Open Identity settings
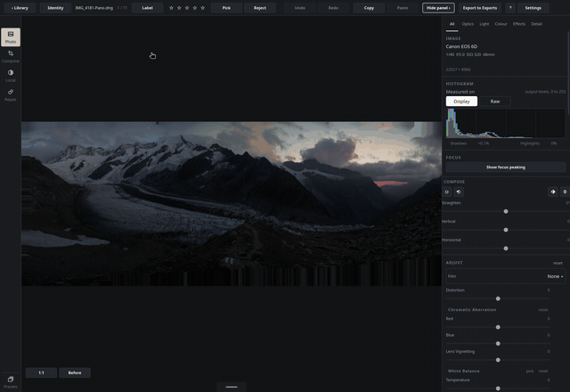This screenshot has width=570, height=392. coord(55,8)
